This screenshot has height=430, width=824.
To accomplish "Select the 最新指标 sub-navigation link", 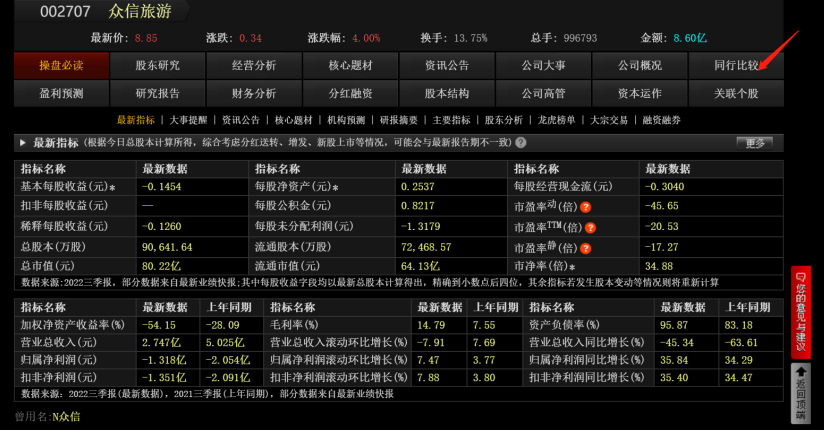I will [x=136, y=120].
